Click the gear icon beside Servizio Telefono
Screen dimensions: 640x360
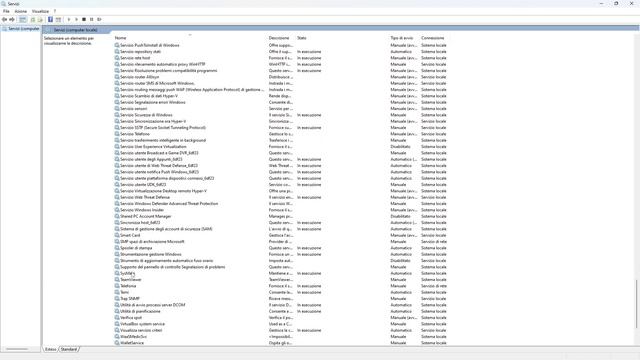click(x=117, y=134)
